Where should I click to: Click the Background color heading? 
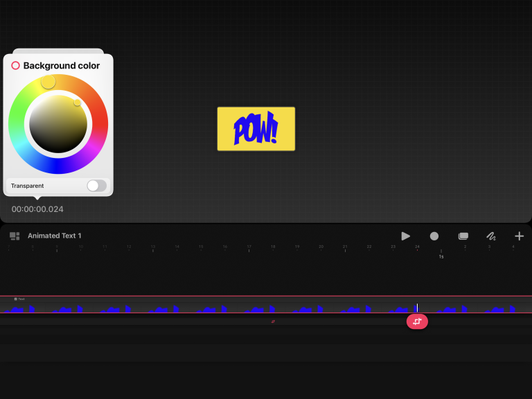[x=62, y=66]
